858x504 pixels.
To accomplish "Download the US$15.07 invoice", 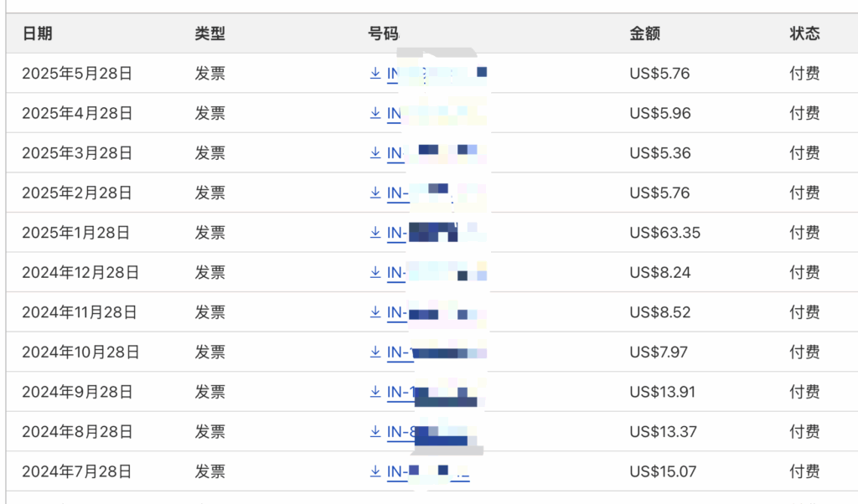I will (x=375, y=471).
